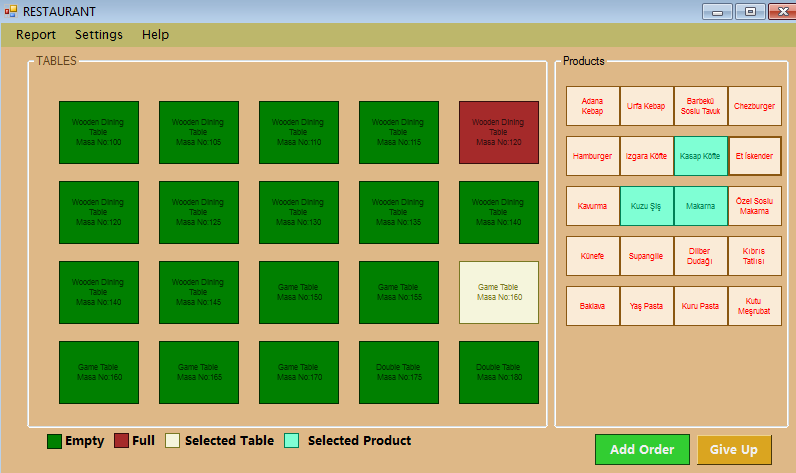Minimize the RESTAURANT window
This screenshot has width=796, height=473.
pos(717,12)
